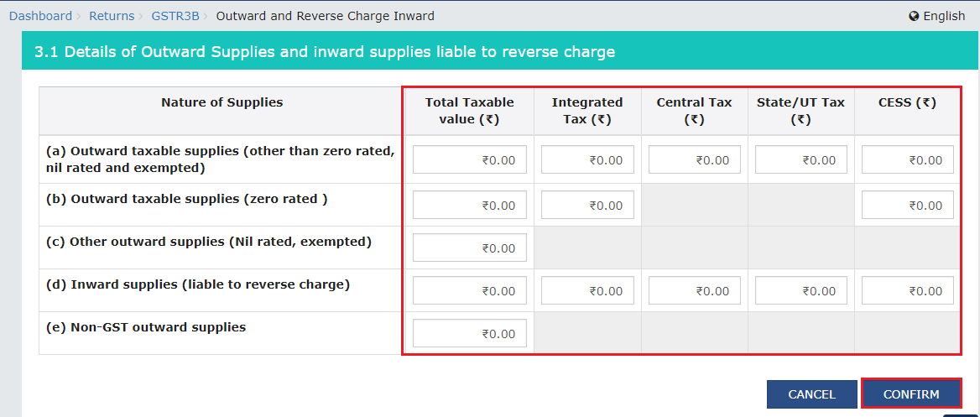Select Integrated Tax field for row (a)
Viewport: 980px width, 417px height.
587,159
